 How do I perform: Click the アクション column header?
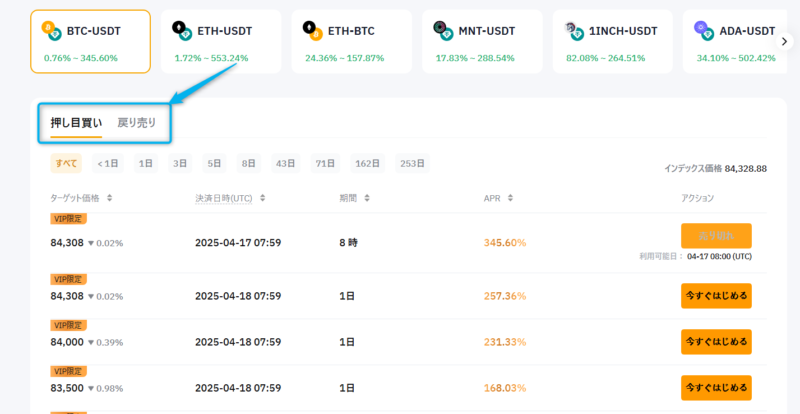click(697, 198)
